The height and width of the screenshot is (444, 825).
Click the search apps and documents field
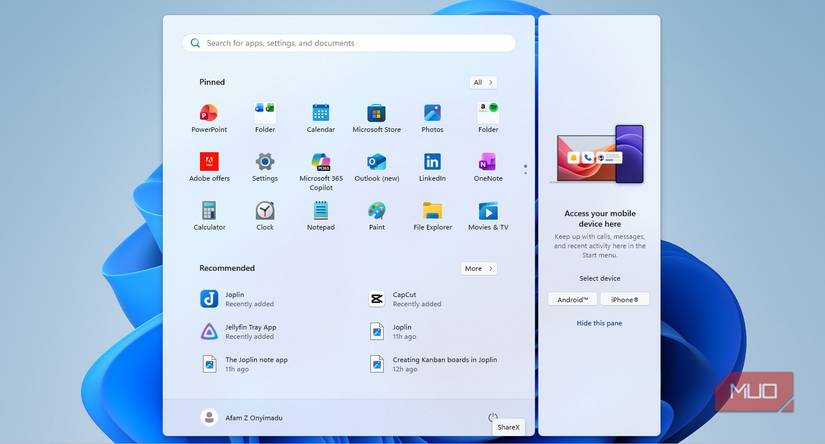coord(348,43)
